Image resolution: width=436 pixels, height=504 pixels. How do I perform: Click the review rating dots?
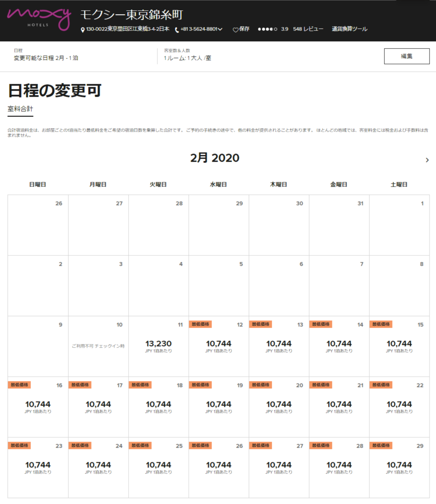click(x=267, y=29)
